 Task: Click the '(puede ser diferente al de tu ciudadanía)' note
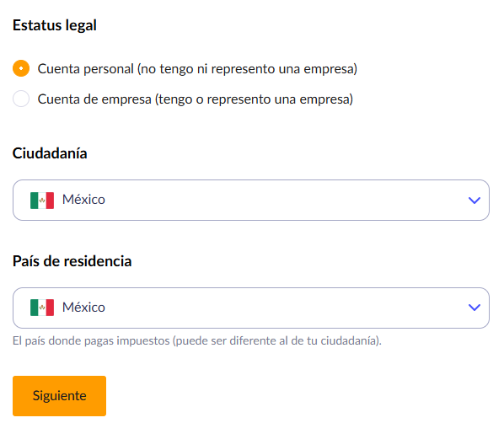(277, 340)
